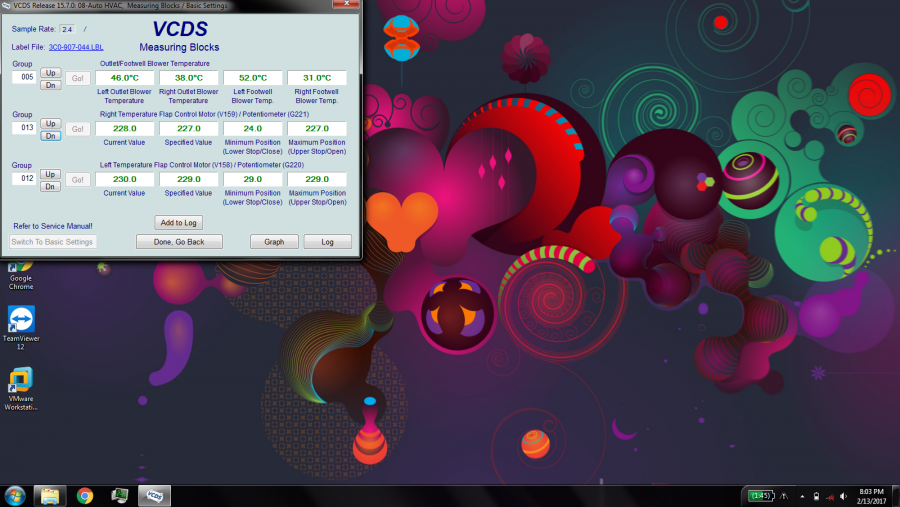Open Google Chrome desktop shortcut
The width and height of the screenshot is (900, 507).
[x=20, y=276]
